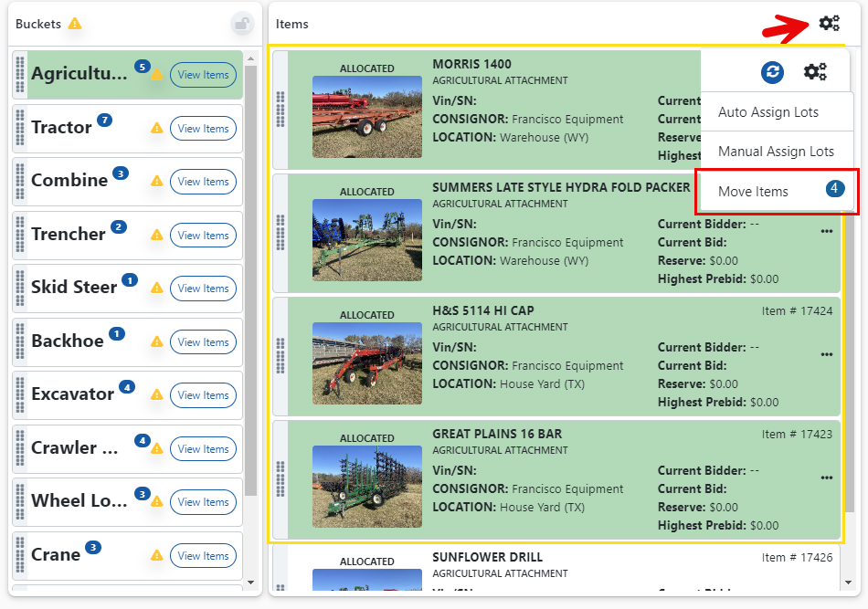View Items in Agriculture bucket
The height and width of the screenshot is (609, 868).
click(203, 75)
